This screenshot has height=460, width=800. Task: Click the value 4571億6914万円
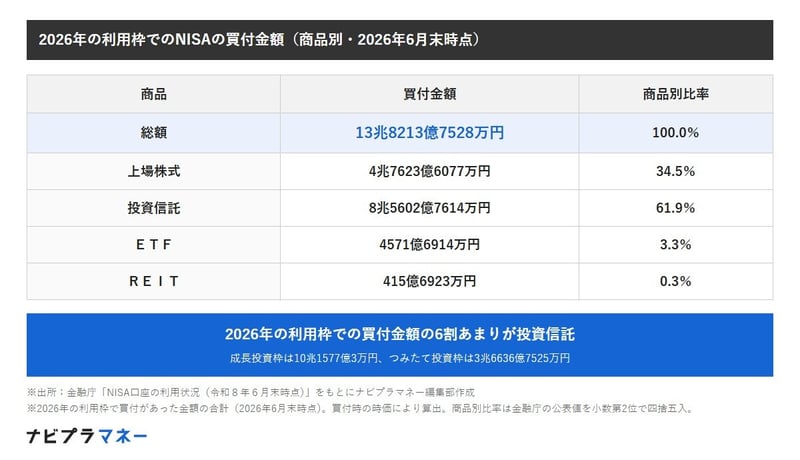430,245
